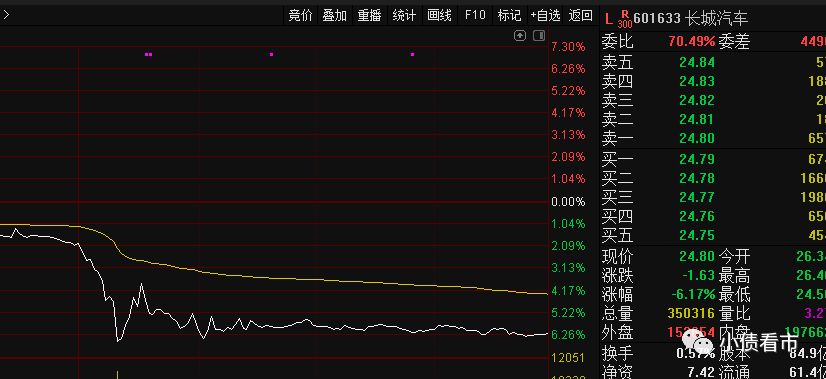Click the 重播 replay button
Image resolution: width=826 pixels, height=379 pixels.
369,15
